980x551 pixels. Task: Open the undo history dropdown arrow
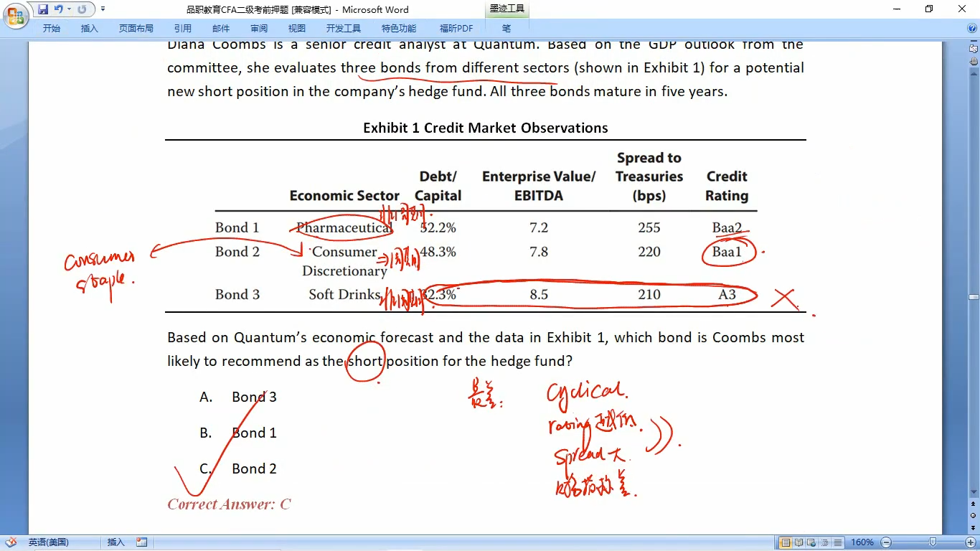click(69, 9)
